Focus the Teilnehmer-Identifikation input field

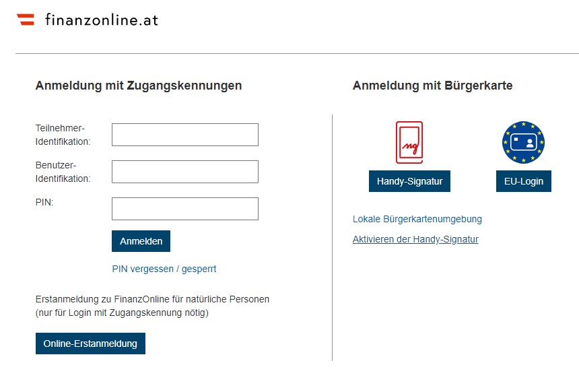tap(185, 135)
